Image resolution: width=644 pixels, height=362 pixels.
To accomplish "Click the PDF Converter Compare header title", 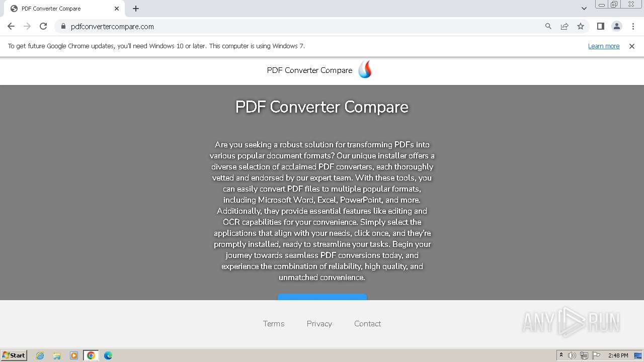I will pos(309,70).
